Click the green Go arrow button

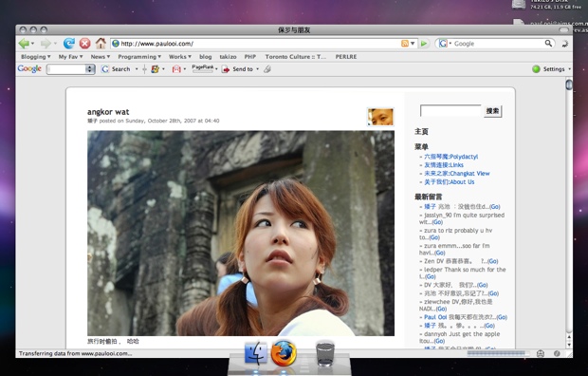[424, 44]
